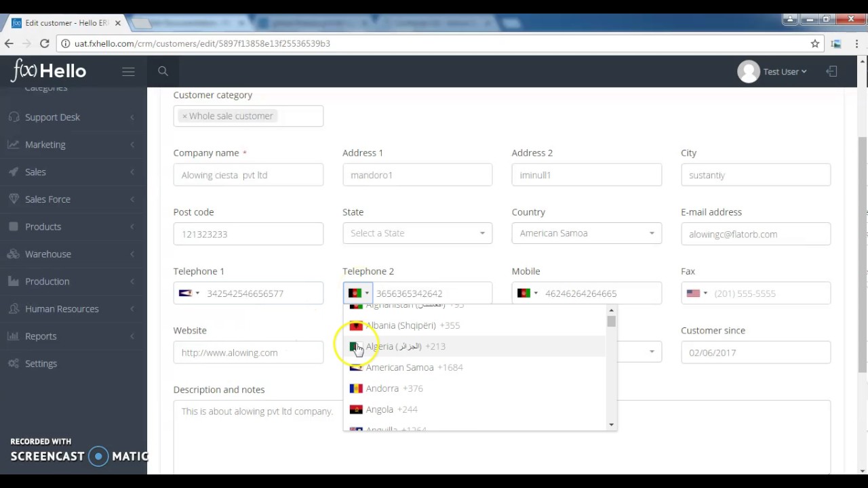Viewport: 868px width, 488px height.
Task: Click the logout icon in the header
Action: pos(831,71)
